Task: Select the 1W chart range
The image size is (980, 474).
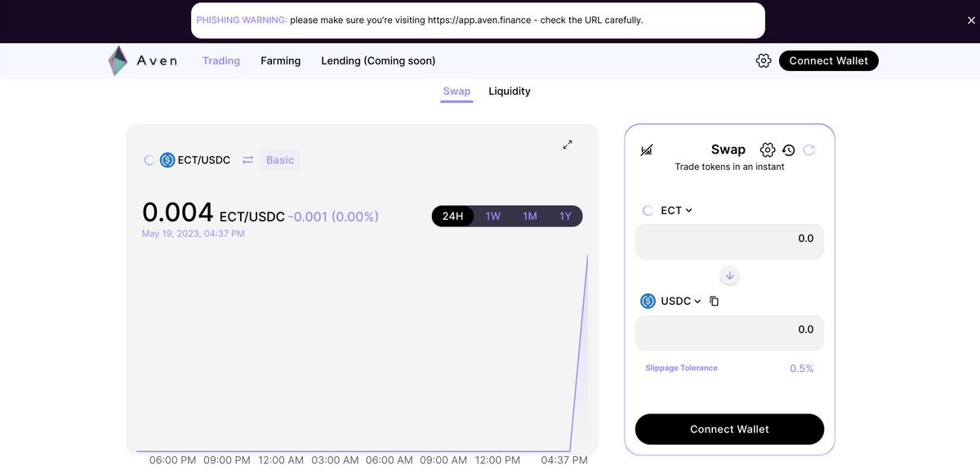Action: pos(492,216)
